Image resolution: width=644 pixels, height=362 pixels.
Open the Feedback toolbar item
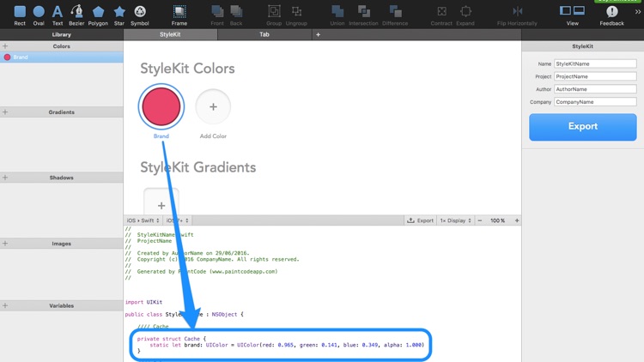(611, 14)
